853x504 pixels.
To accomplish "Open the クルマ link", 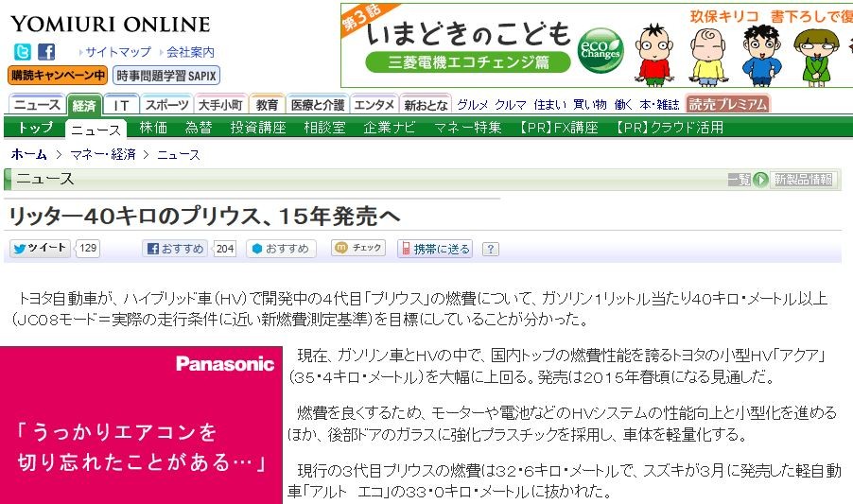I will pos(511,104).
